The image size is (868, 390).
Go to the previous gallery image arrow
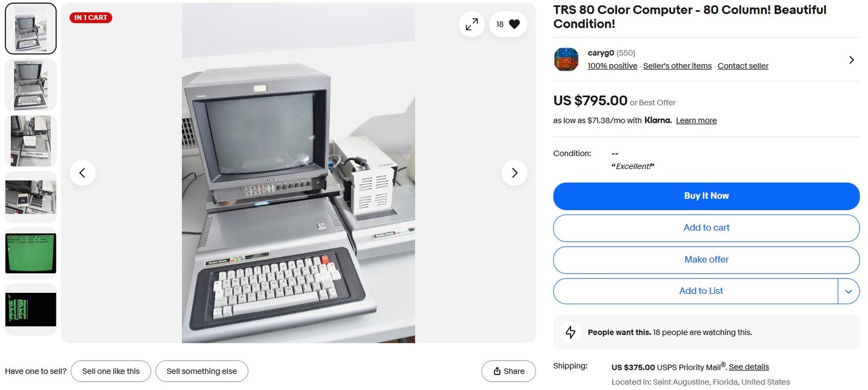tap(82, 173)
